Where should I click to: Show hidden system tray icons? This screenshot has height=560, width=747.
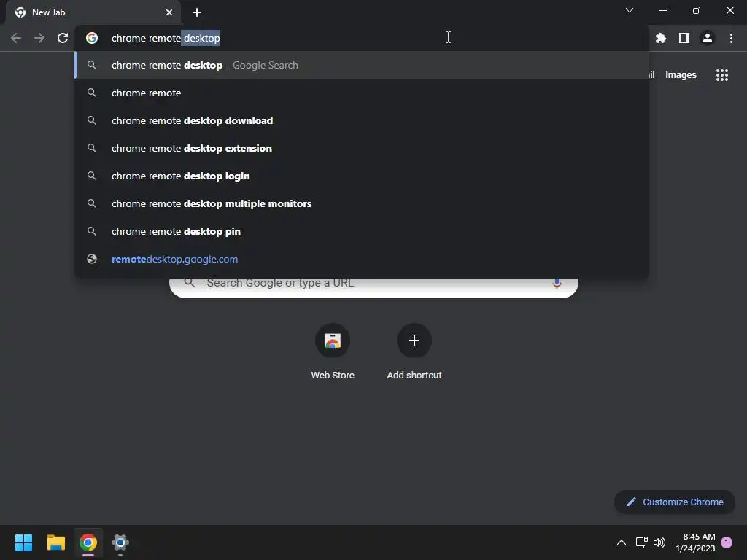coord(622,542)
